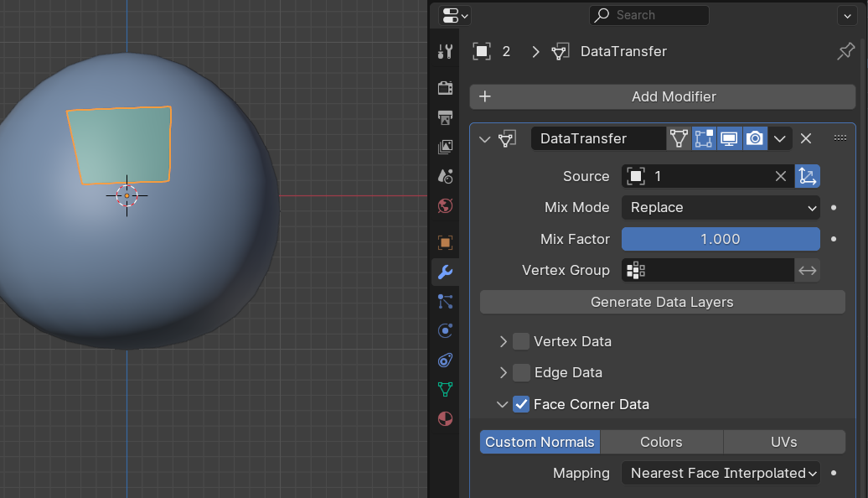Viewport: 868px width, 498px height.
Task: Select the UVs tab
Action: point(784,442)
